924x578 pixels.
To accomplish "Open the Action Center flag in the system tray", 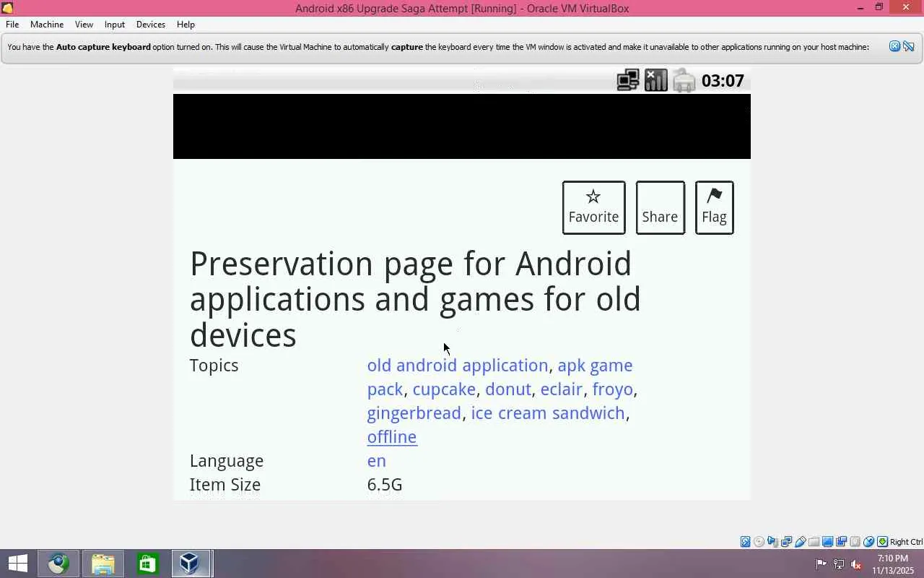I will click(x=821, y=564).
